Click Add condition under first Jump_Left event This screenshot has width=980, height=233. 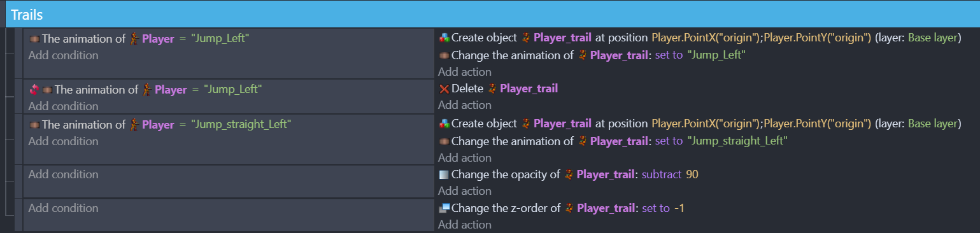tap(63, 55)
